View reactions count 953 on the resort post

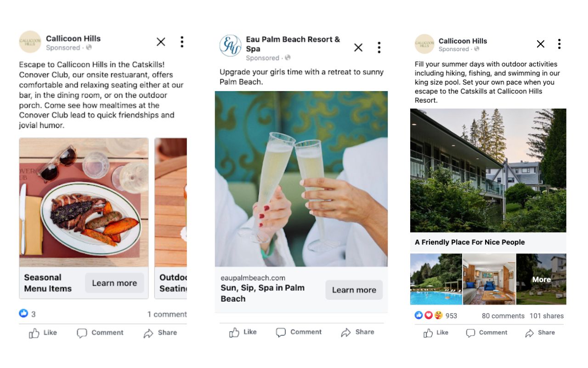451,316
